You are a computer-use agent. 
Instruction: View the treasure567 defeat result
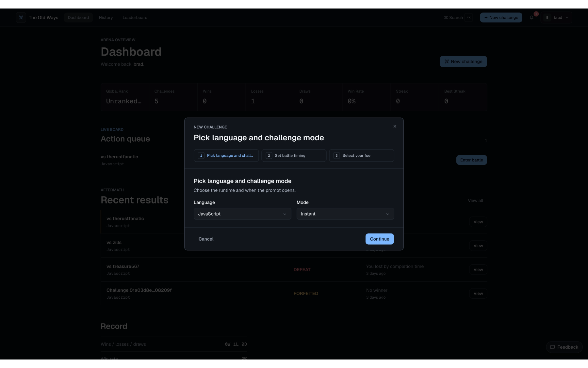[x=478, y=270]
